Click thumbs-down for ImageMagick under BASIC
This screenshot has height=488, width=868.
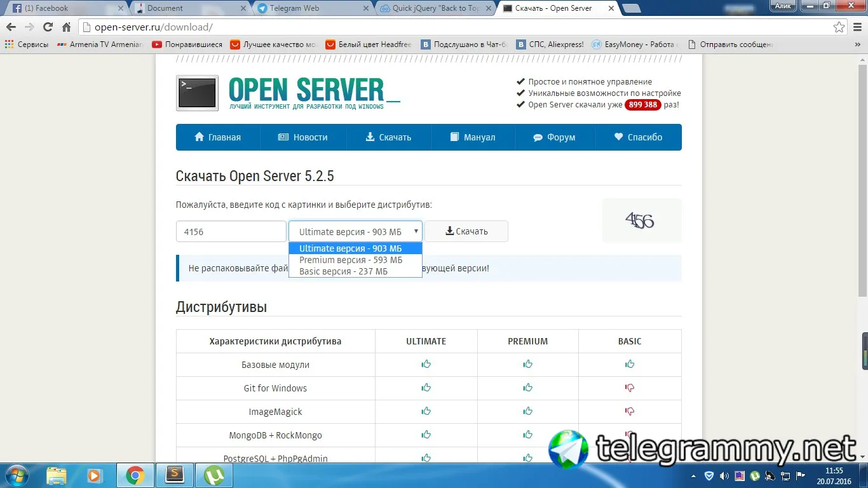click(x=630, y=412)
